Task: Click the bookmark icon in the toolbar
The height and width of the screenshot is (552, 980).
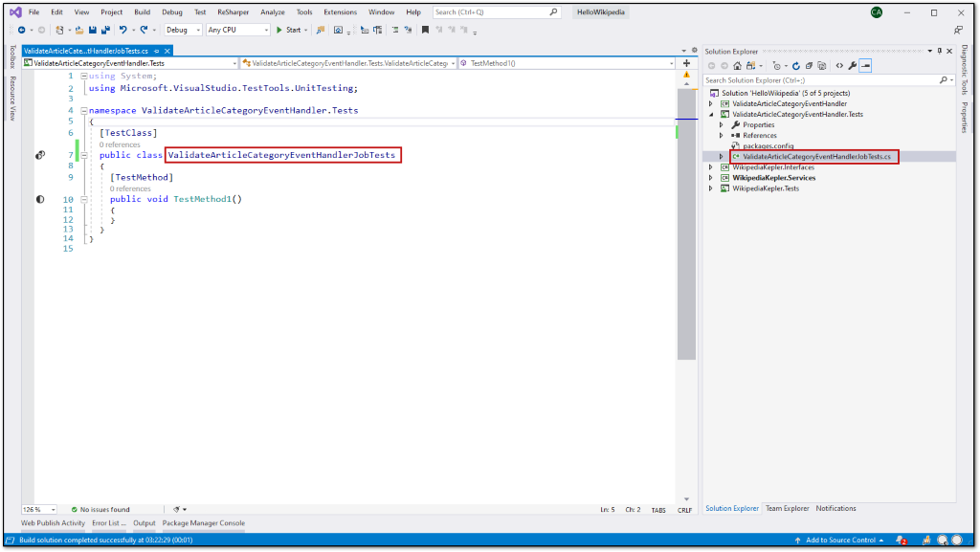Action: [425, 30]
